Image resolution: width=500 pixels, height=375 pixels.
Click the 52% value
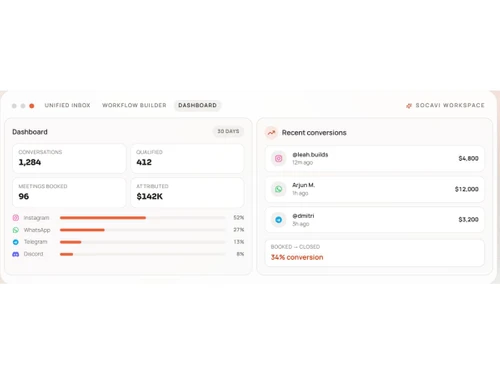[239, 218]
